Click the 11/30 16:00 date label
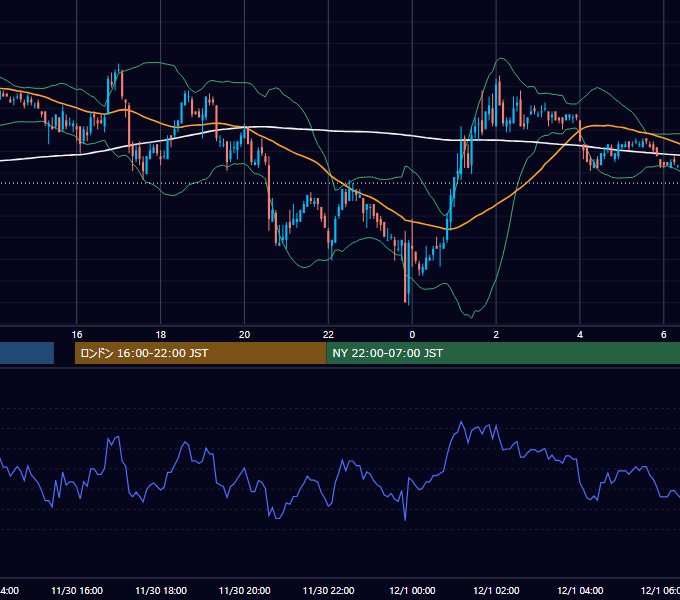 [x=77, y=590]
